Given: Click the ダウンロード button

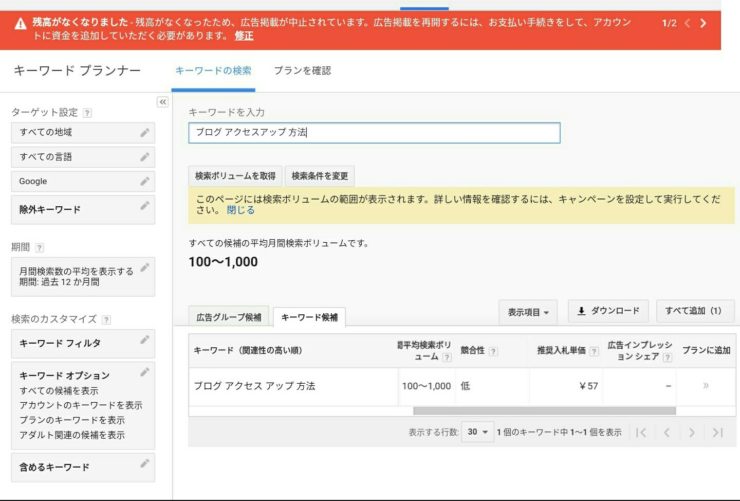Looking at the screenshot, I should pyautogui.click(x=608, y=311).
